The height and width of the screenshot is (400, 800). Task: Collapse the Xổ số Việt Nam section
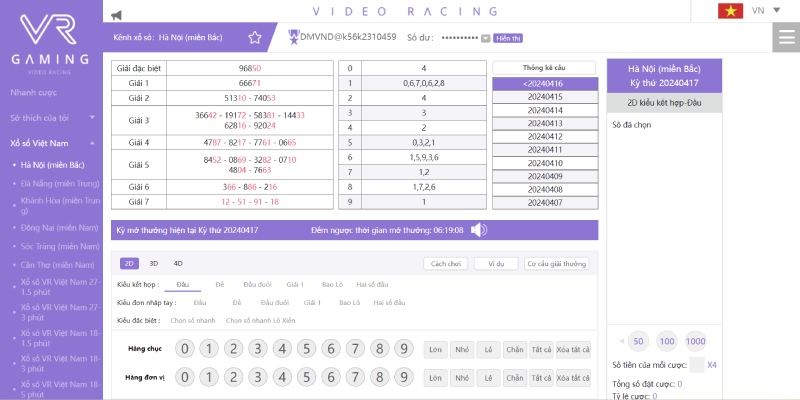point(92,143)
